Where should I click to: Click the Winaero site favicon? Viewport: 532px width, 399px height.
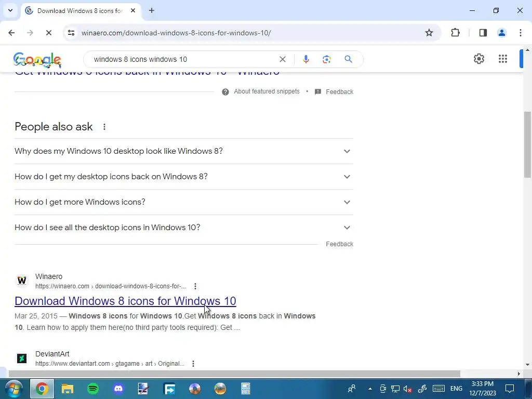pos(22,281)
